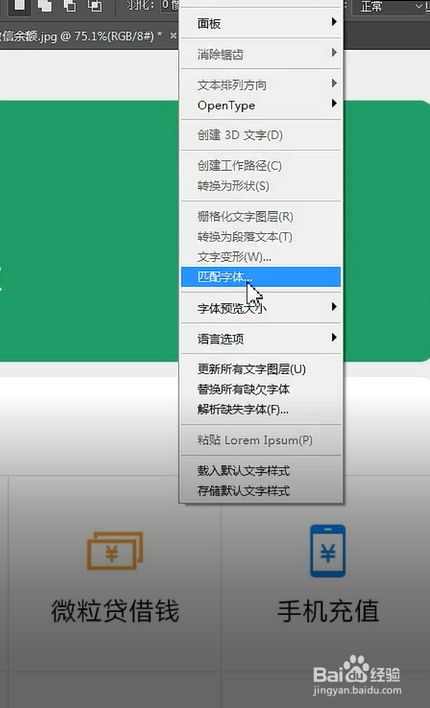The height and width of the screenshot is (708, 430).
Task: Select 转换为形状(S) from the menu
Action: pos(261,186)
